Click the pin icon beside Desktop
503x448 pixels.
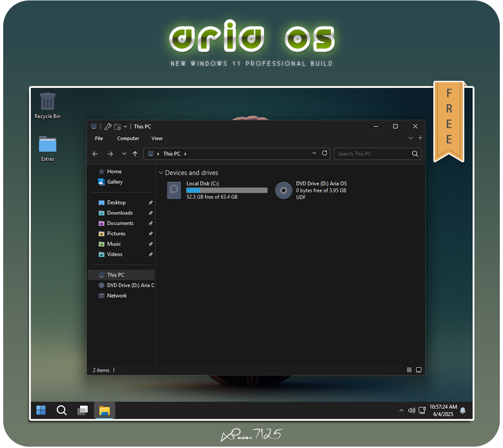tap(150, 202)
